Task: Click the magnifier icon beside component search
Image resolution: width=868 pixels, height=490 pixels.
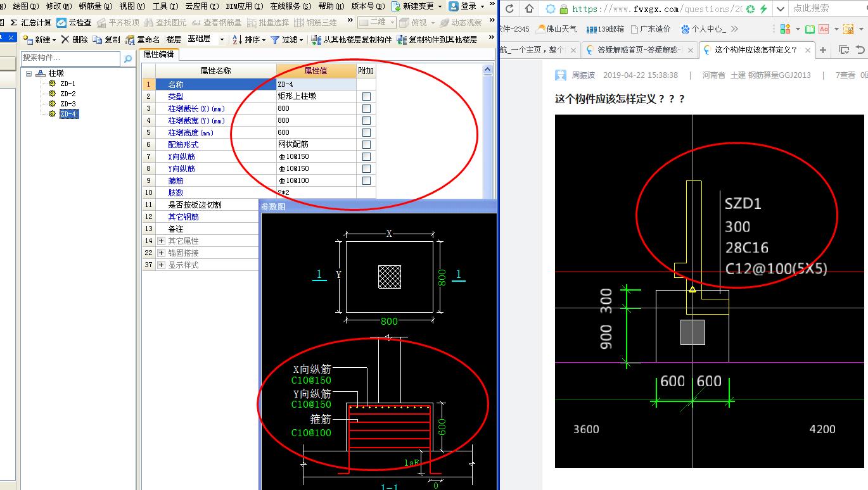Action: pos(127,58)
